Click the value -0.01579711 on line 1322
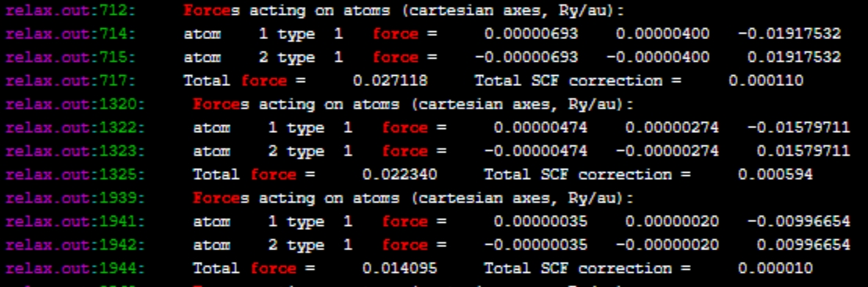The width and height of the screenshot is (868, 287). tap(799, 127)
